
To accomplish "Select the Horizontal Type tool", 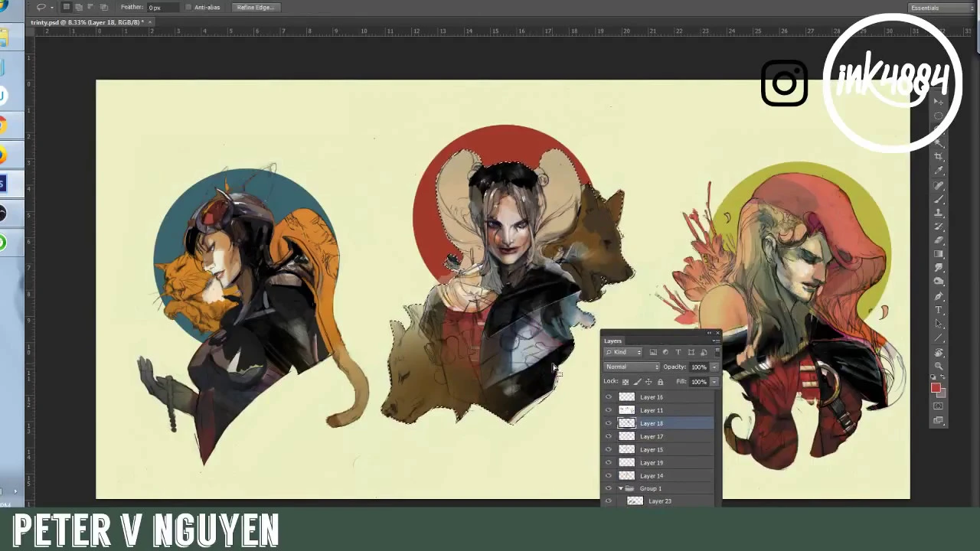I will 939,310.
